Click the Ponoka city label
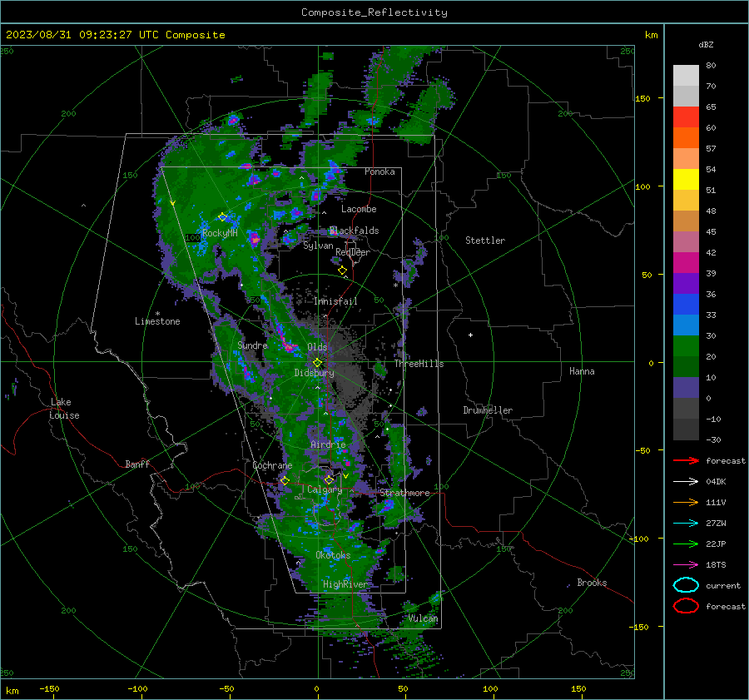The width and height of the screenshot is (749, 700). pyautogui.click(x=379, y=171)
